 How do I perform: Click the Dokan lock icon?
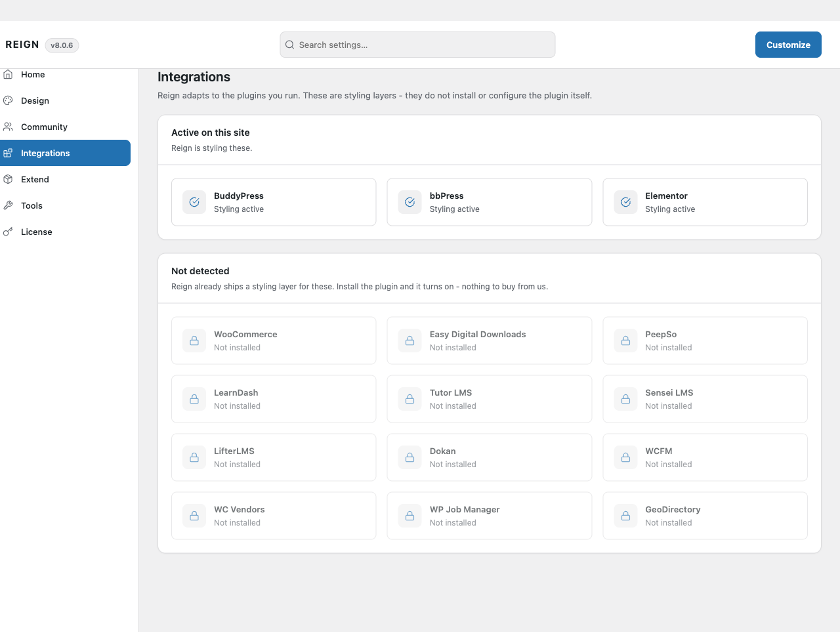click(x=409, y=457)
